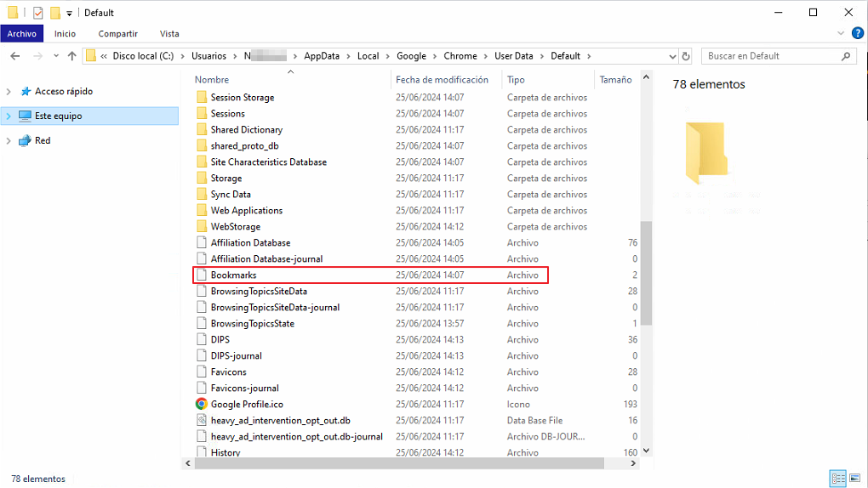Select the Storage folder icon
The image size is (868, 488).
coord(202,179)
